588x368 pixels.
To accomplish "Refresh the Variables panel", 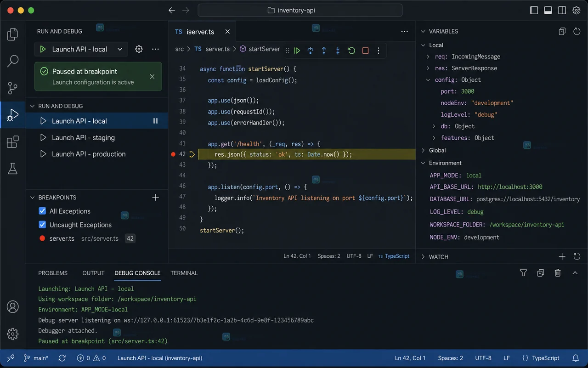I will (x=577, y=31).
